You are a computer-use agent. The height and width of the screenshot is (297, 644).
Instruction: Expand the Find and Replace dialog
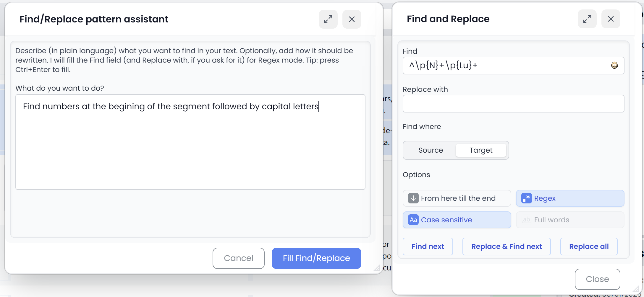[587, 19]
